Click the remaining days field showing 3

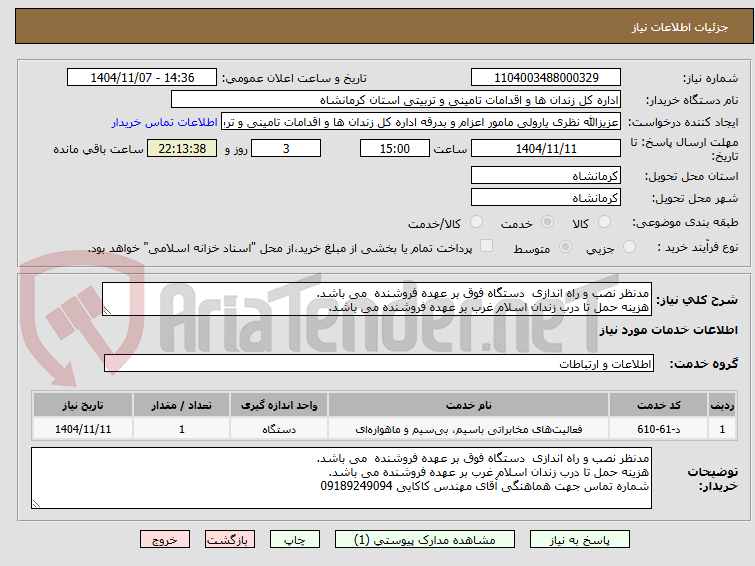286,148
